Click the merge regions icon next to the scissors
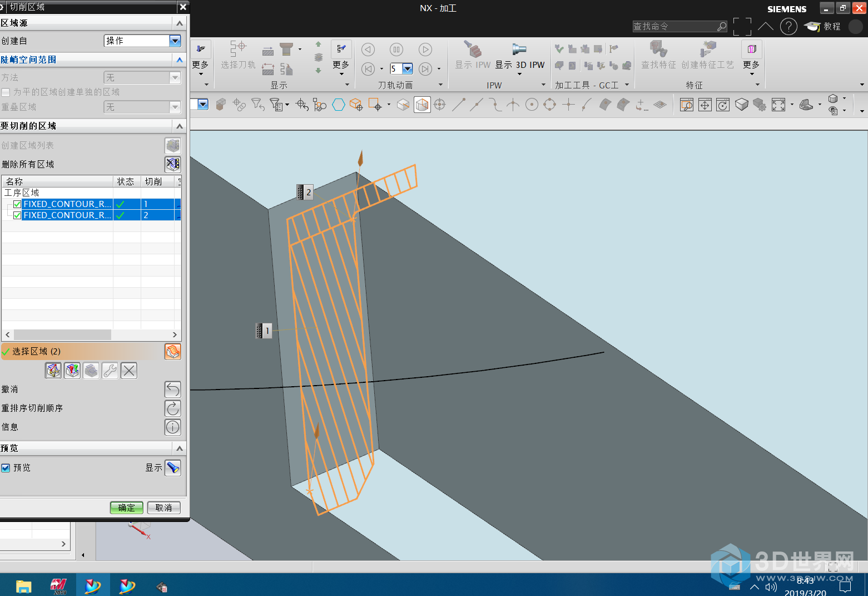 72,371
